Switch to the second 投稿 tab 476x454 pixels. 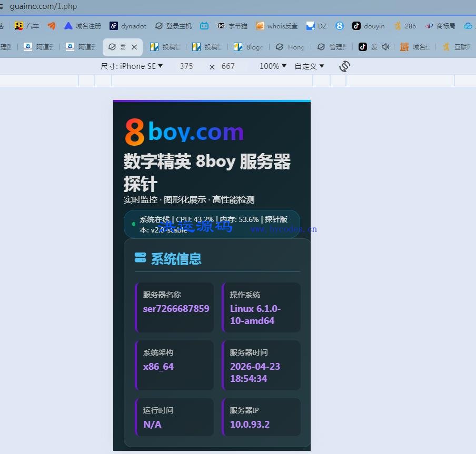(x=207, y=47)
